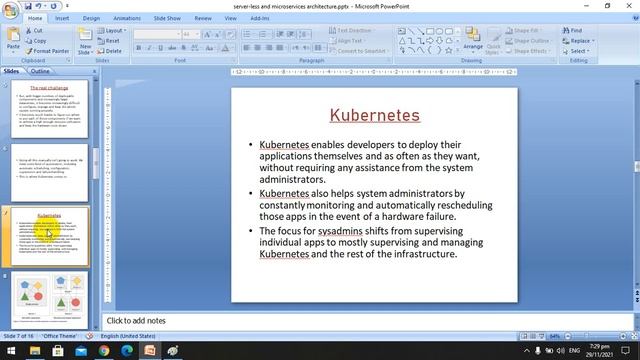Switch to the Slide Show ribbon tab
This screenshot has height=360, width=640.
pyautogui.click(x=167, y=18)
